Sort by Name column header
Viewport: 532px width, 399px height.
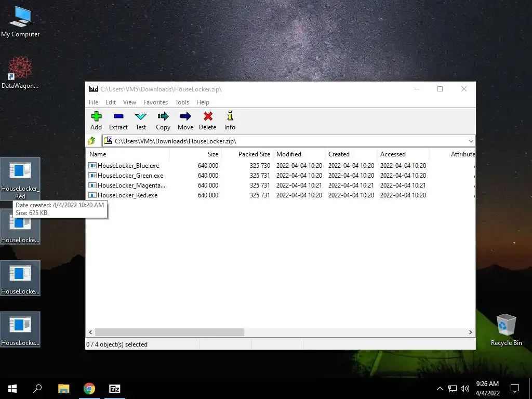[127, 154]
